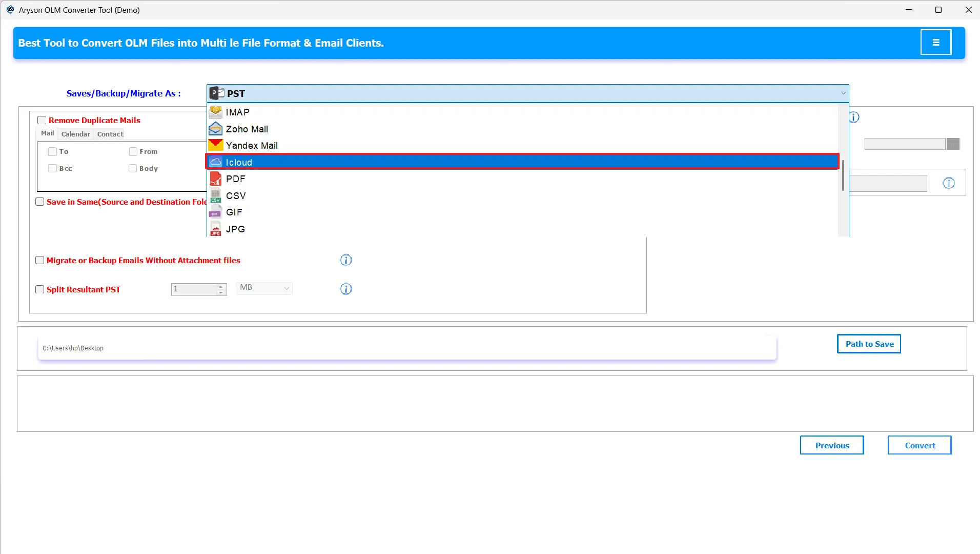Viewport: 980px width, 554px height.
Task: Select the Zoho Mail icon
Action: (216, 128)
